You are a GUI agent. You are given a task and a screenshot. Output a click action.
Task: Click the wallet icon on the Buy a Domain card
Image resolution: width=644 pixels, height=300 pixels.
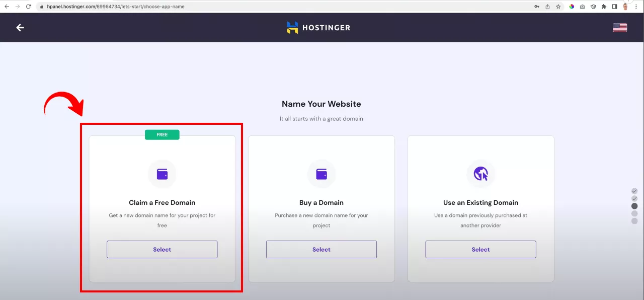(321, 174)
